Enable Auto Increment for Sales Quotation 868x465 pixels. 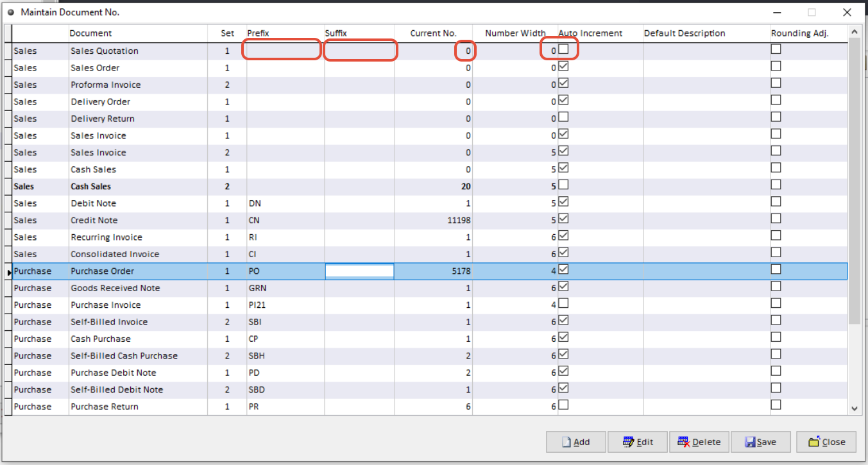click(563, 49)
